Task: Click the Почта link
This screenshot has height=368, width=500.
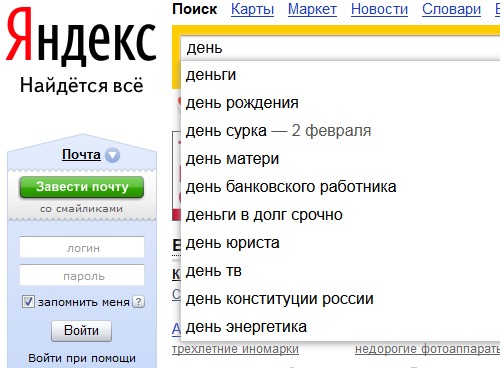Action: pyautogui.click(x=81, y=155)
